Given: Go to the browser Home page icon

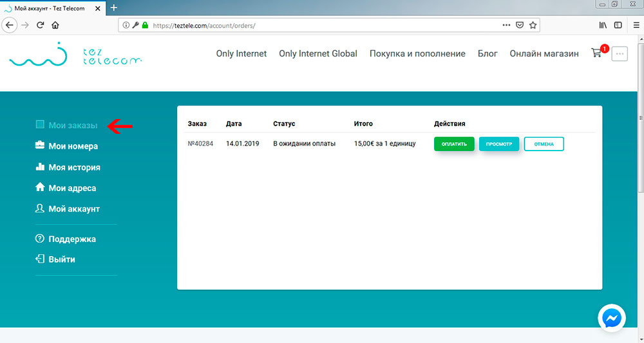Looking at the screenshot, I should click(55, 26).
